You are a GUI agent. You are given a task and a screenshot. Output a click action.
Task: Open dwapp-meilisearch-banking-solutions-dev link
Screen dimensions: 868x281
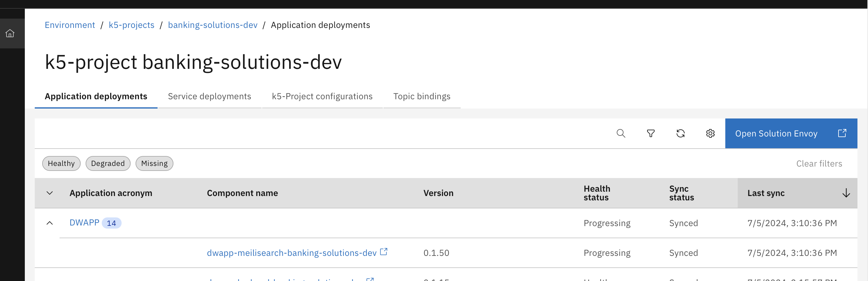[292, 253]
